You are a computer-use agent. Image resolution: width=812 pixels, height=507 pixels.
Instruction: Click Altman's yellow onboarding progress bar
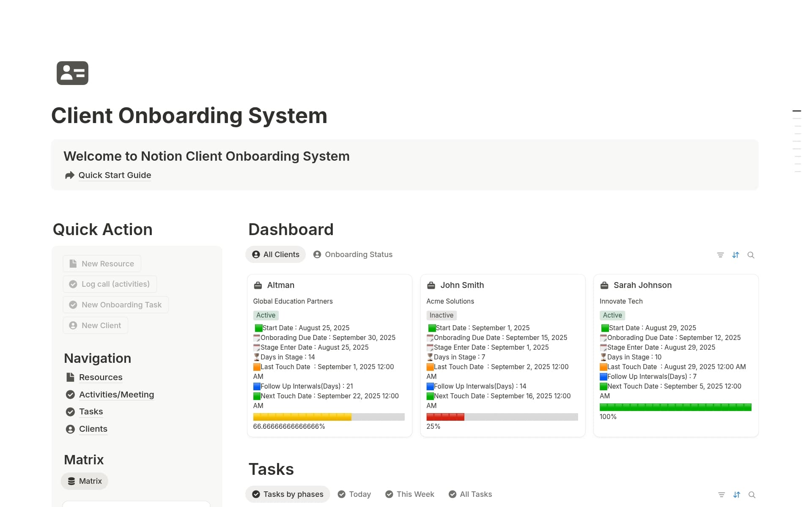(302, 417)
